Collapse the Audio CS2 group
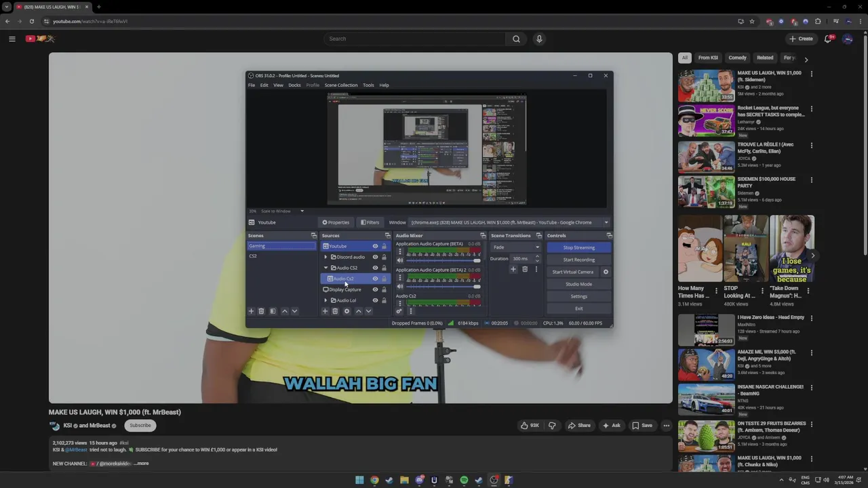The image size is (868, 488). click(x=325, y=268)
